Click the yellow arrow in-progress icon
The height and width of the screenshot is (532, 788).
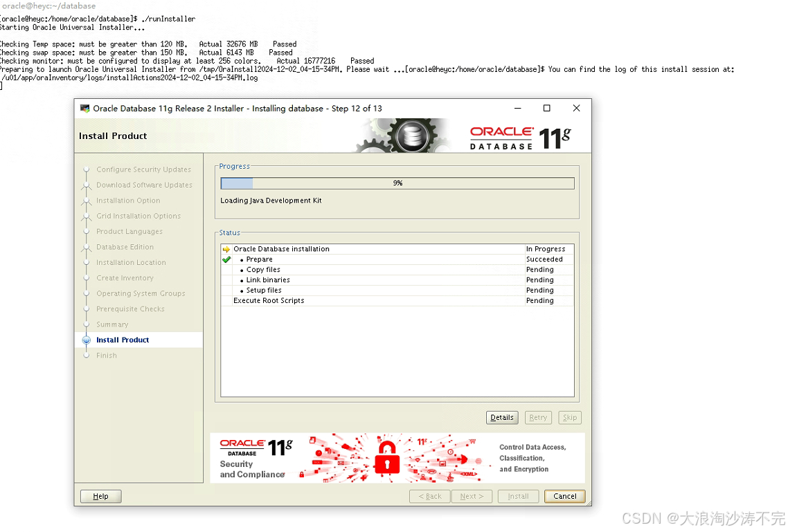(x=226, y=250)
